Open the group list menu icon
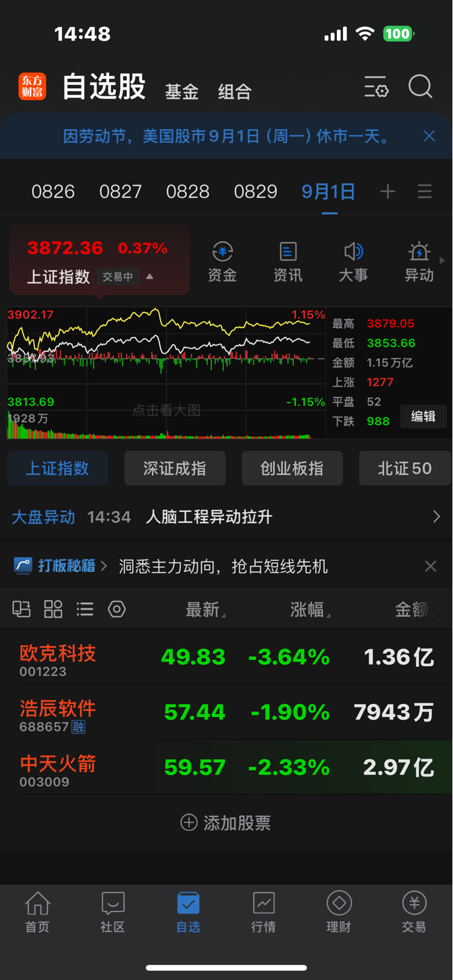453x980 pixels. click(425, 191)
